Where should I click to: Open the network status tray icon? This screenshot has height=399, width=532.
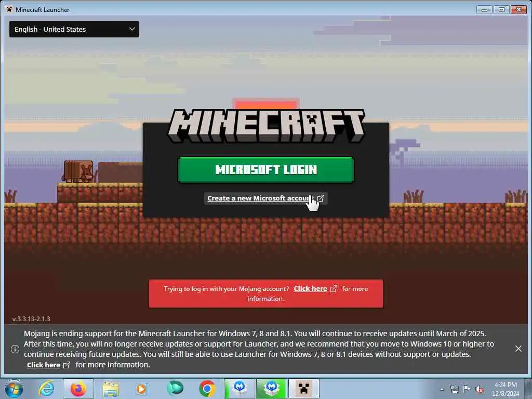click(x=454, y=389)
